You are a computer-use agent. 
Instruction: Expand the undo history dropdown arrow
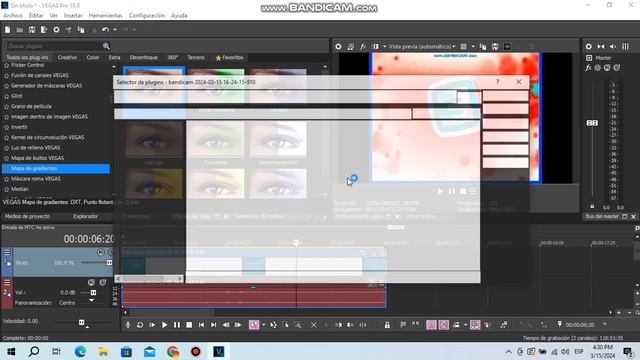(x=115, y=30)
